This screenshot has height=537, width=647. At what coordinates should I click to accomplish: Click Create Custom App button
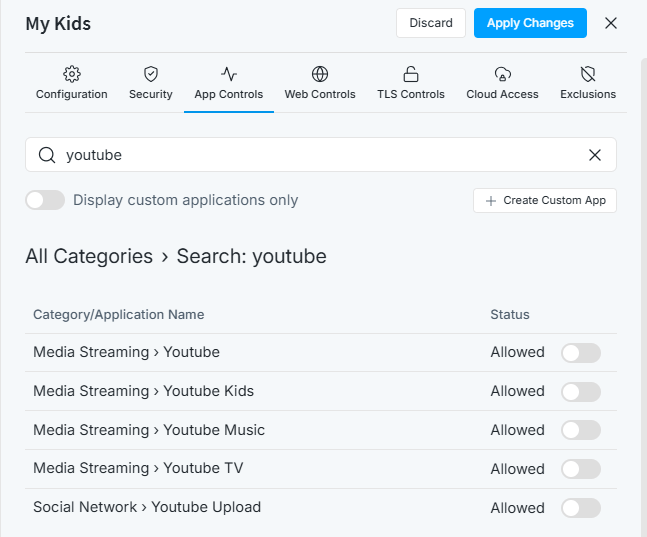point(545,201)
